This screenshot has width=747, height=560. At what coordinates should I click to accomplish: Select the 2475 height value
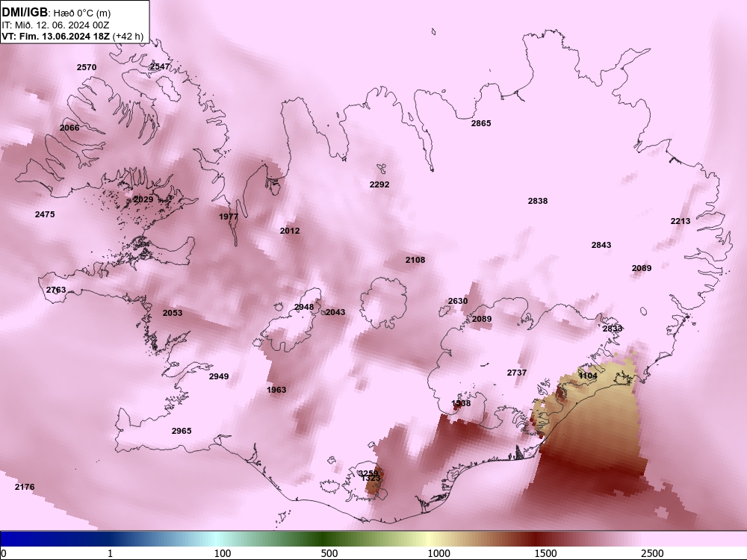click(x=45, y=214)
